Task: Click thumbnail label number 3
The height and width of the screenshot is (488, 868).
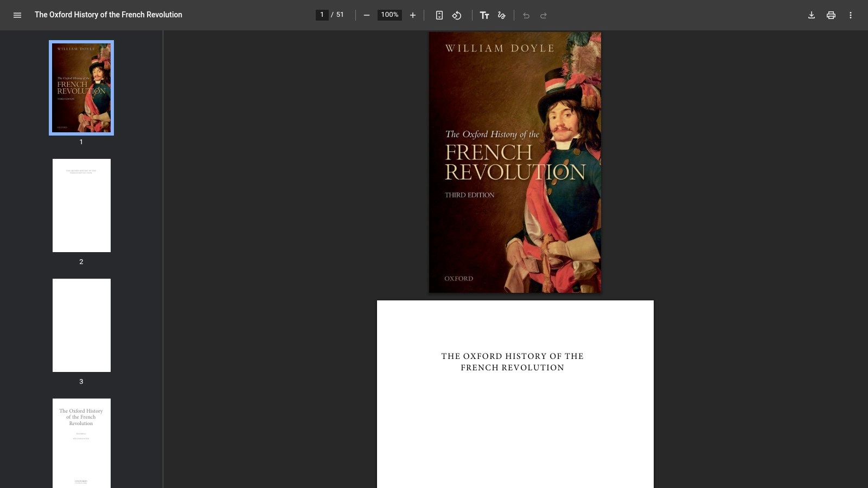Action: pos(81,382)
